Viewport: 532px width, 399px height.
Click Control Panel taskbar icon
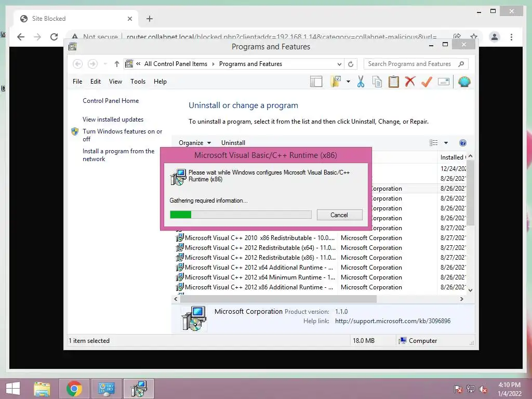pos(107,389)
